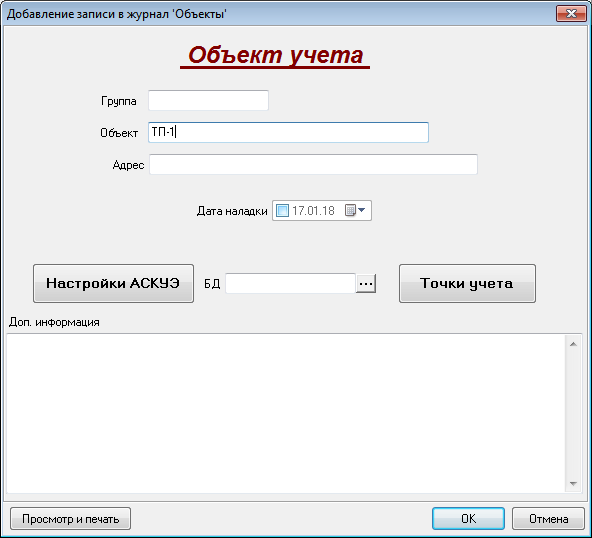592x538 pixels.
Task: Click inside the Доп. информация text area
Action: [x=286, y=413]
